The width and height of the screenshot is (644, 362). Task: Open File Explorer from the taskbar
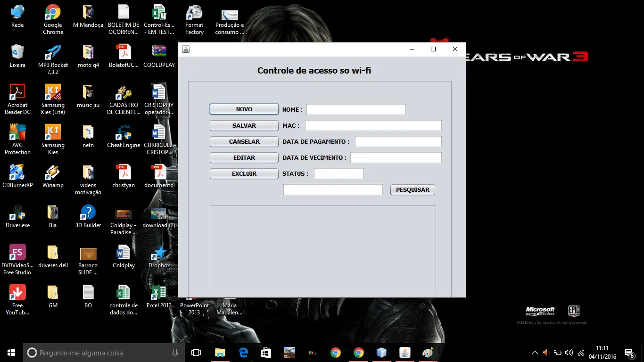coord(220,353)
